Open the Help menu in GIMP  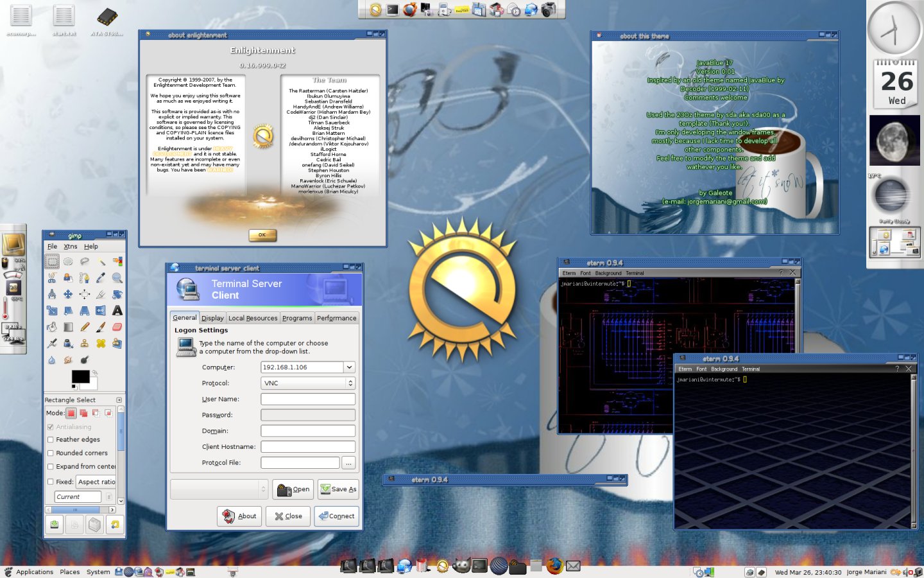tap(91, 247)
